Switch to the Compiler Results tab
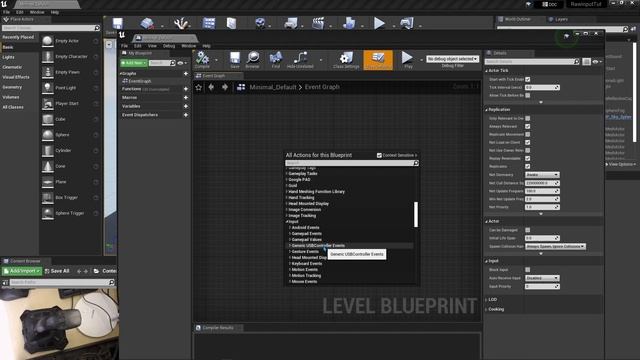The height and width of the screenshot is (360, 640). (218, 328)
